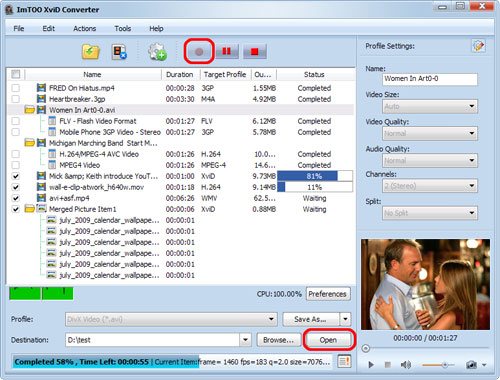
Task: Click the Browse... button
Action: (x=278, y=340)
